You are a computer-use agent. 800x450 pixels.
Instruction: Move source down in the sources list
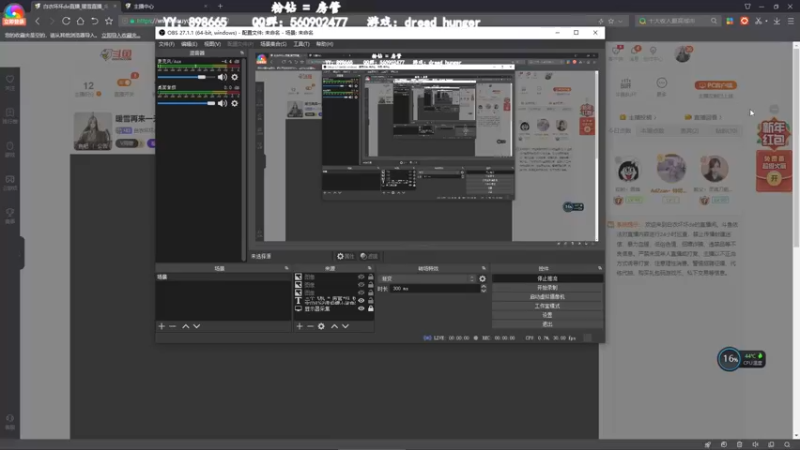pyautogui.click(x=345, y=326)
